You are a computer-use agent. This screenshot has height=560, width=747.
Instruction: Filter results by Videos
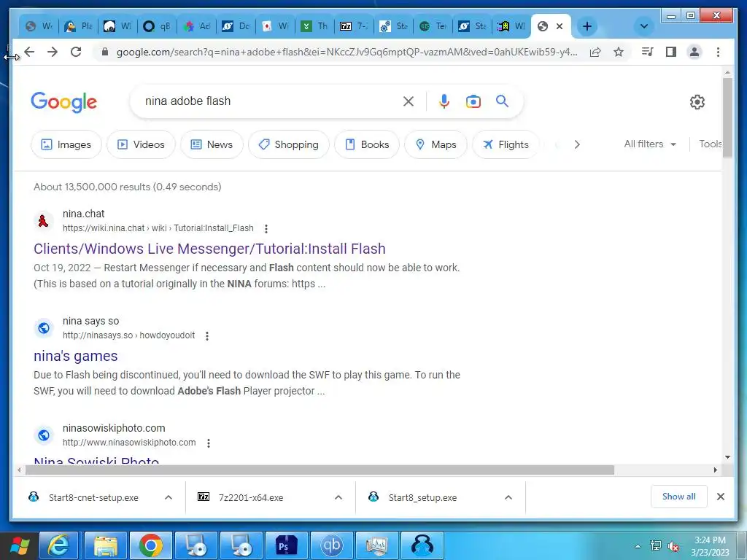(x=141, y=144)
